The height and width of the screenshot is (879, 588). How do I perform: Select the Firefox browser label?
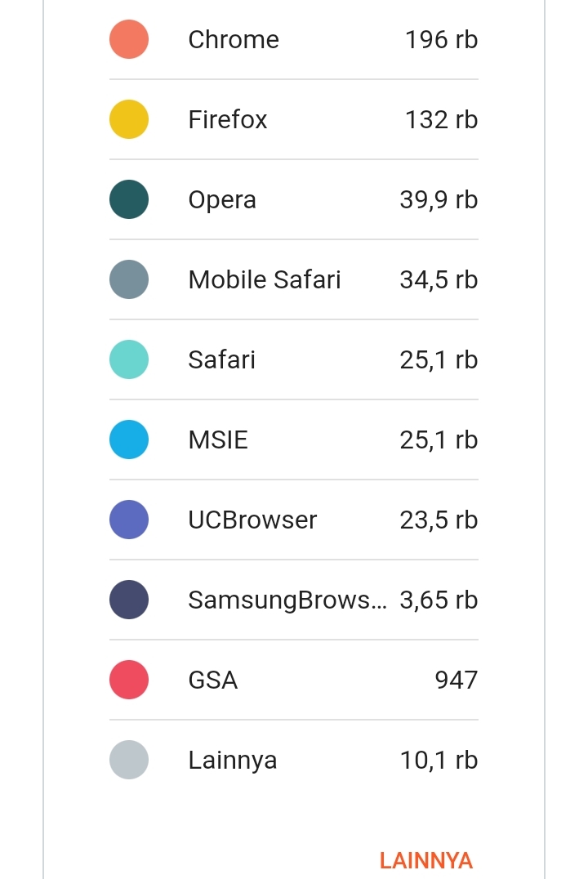click(228, 120)
